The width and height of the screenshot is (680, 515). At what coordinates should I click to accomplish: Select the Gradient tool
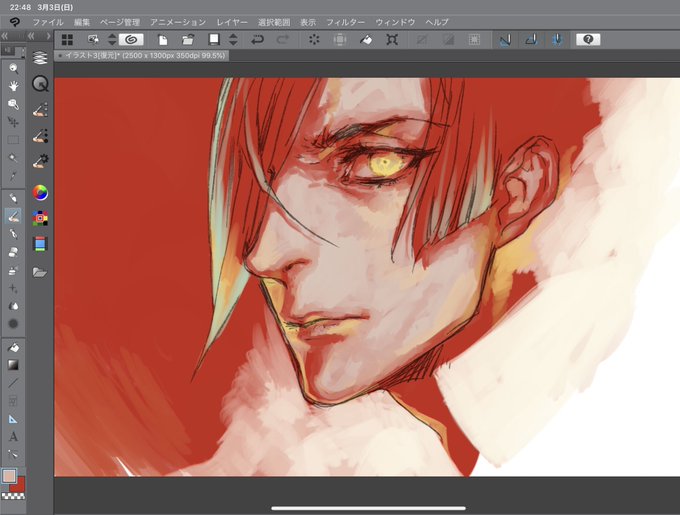point(13,365)
